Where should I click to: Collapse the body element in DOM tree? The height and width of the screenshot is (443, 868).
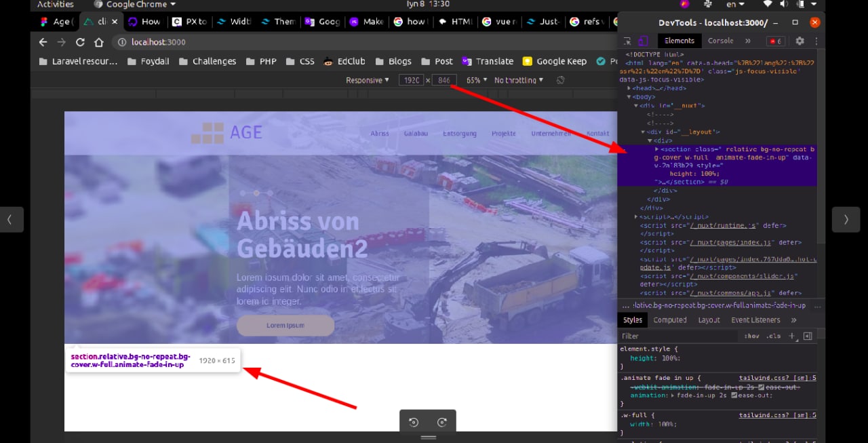[x=629, y=97]
